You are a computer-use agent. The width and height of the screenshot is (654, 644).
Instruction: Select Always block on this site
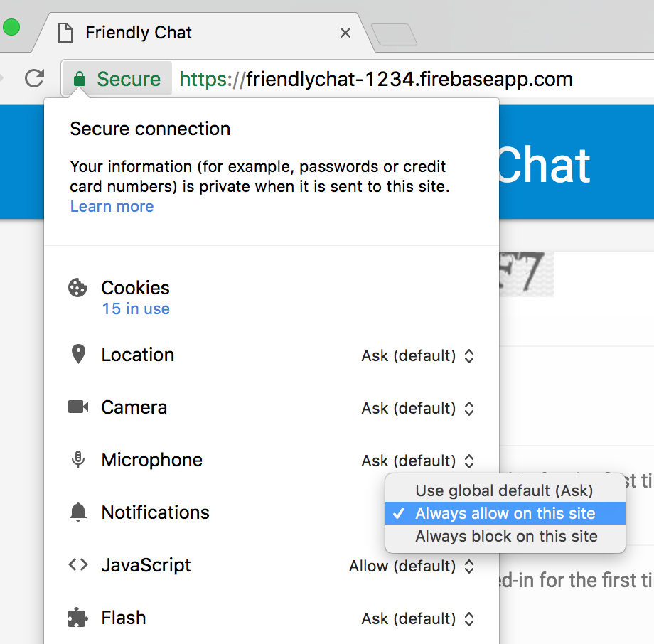[505, 536]
